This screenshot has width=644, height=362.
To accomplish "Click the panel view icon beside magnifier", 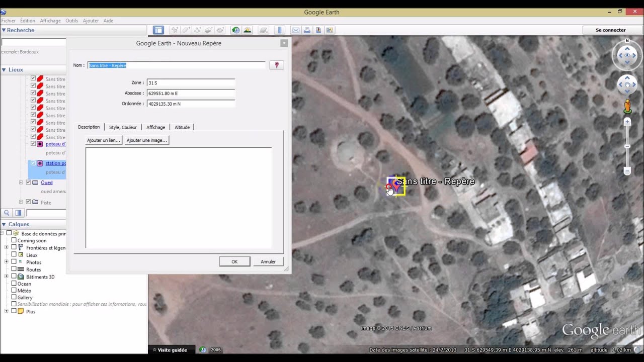I will pos(18,213).
